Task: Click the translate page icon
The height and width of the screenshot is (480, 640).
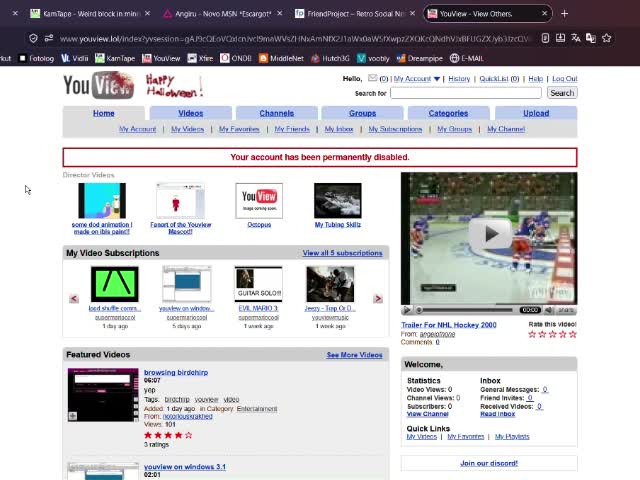Action: pos(576,38)
